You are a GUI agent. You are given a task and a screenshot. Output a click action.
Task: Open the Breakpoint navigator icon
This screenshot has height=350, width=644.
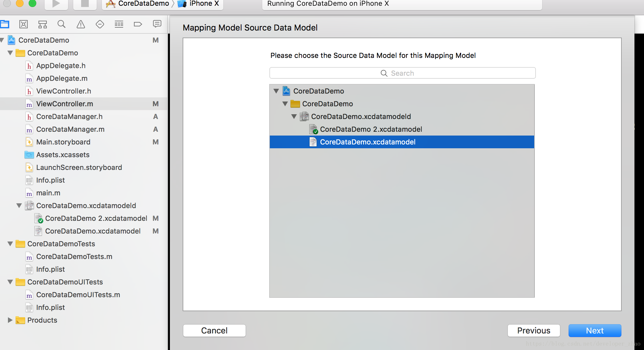138,24
